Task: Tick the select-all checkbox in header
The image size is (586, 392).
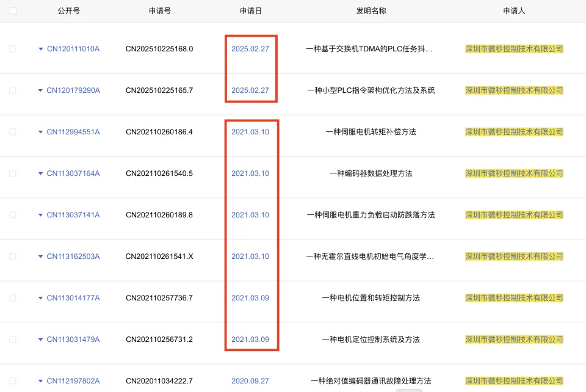Action: tap(13, 11)
